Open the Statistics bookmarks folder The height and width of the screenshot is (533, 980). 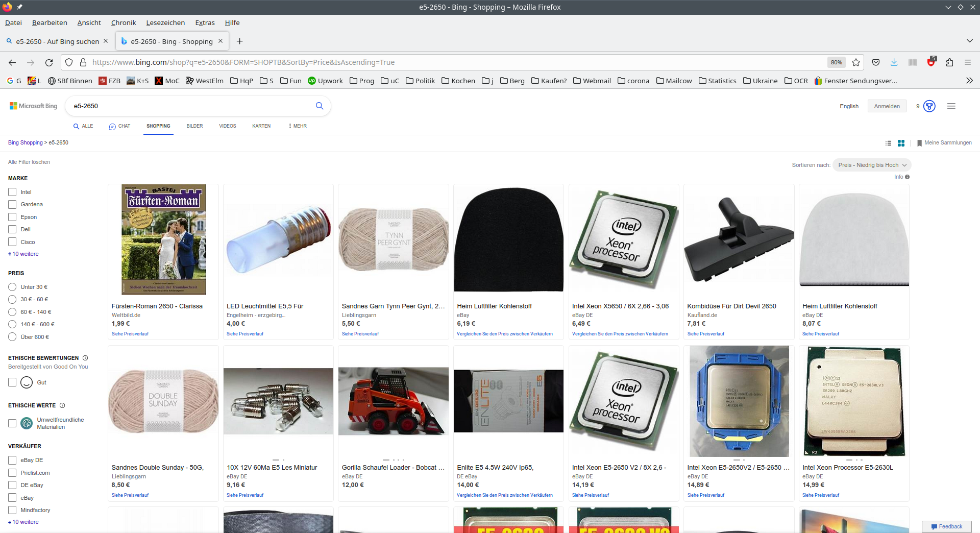[x=717, y=81]
